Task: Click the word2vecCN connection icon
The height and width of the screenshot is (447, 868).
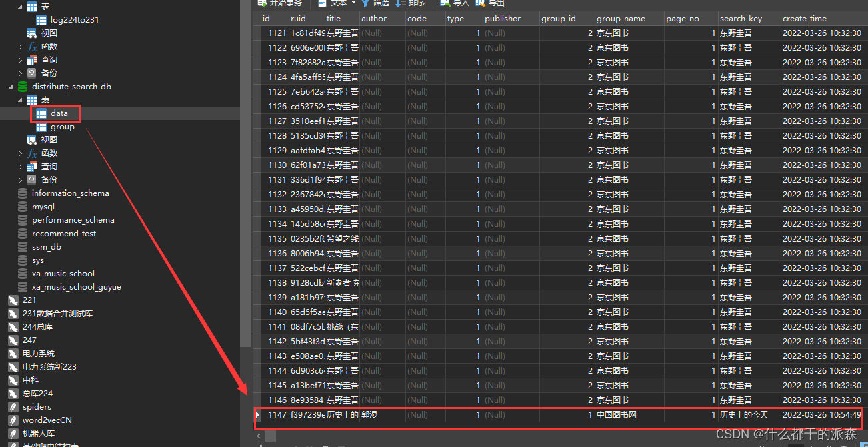Action: 13,420
